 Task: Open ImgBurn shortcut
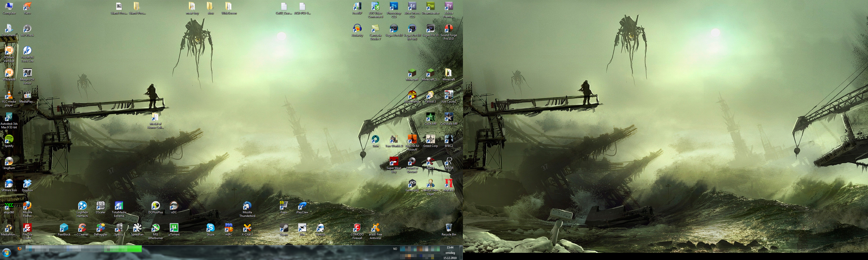(x=9, y=163)
